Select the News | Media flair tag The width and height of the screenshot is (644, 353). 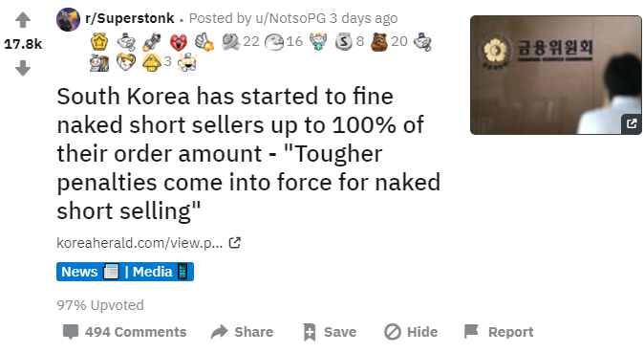pyautogui.click(x=125, y=272)
